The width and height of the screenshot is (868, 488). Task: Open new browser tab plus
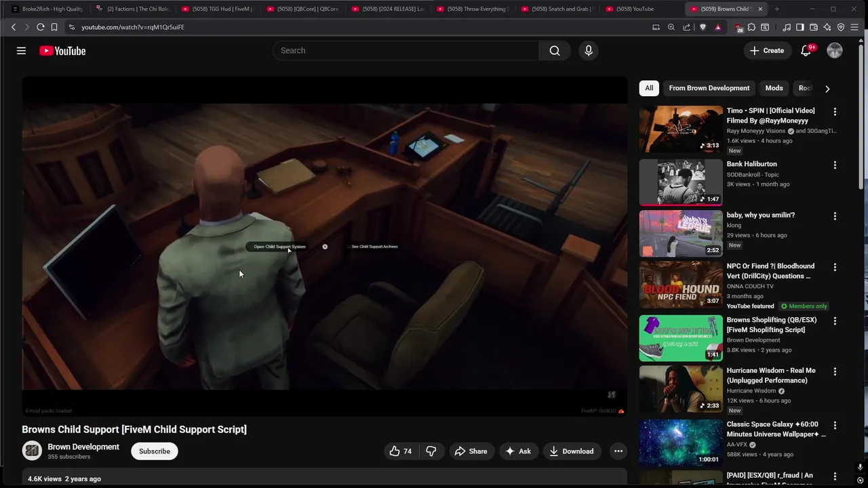tap(777, 9)
